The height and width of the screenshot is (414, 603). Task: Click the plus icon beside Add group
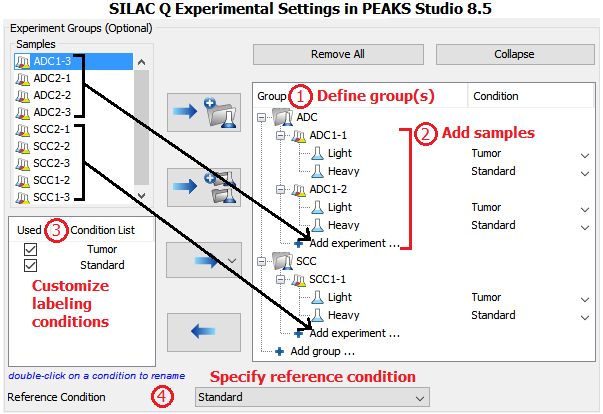[x=280, y=351]
